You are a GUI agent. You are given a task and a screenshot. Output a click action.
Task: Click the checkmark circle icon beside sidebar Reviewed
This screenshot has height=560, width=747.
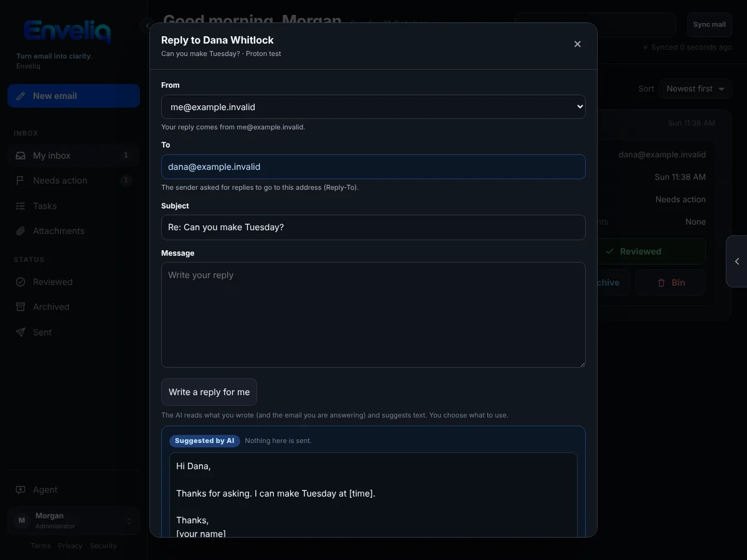(x=21, y=282)
